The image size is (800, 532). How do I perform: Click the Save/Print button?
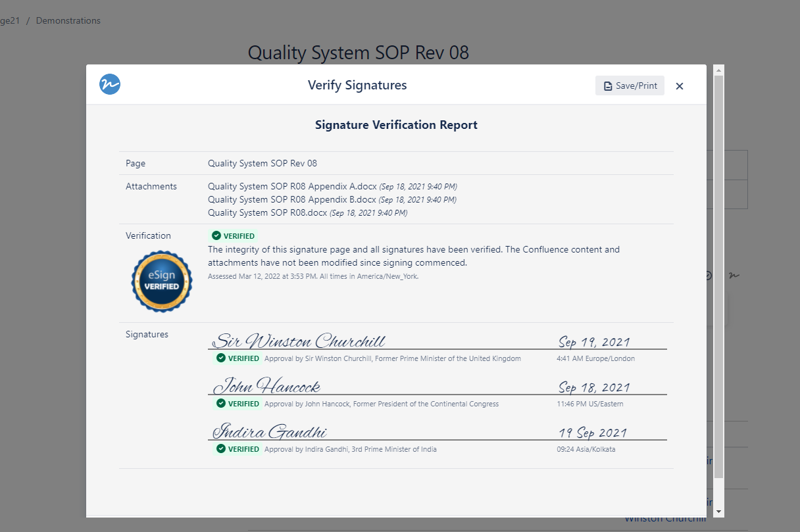click(630, 85)
